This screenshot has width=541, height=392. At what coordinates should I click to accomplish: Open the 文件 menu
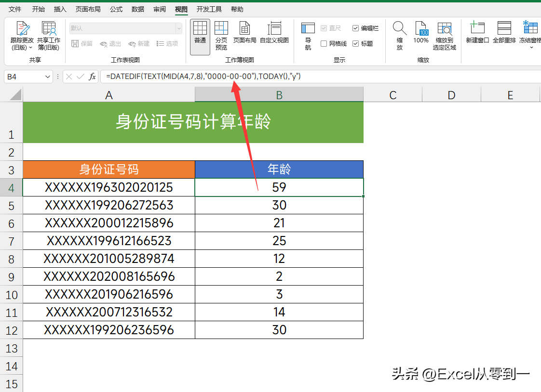(15, 9)
